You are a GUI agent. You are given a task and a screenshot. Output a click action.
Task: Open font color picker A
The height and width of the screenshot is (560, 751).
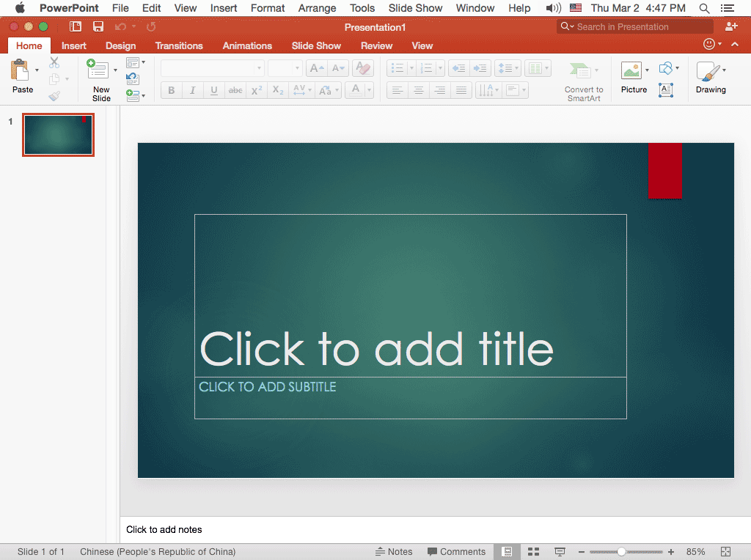(356, 90)
